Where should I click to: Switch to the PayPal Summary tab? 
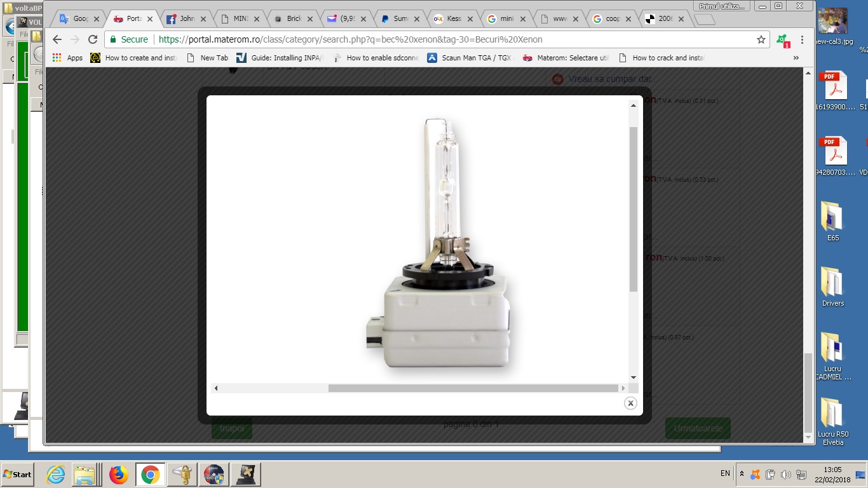click(x=394, y=19)
